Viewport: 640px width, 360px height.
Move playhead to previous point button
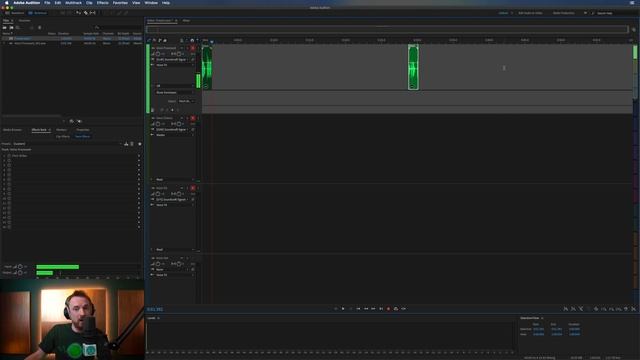click(358, 309)
